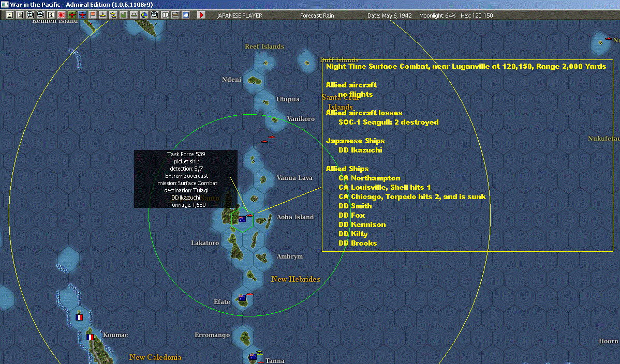Click the French flag north of Koumac

tap(79, 317)
